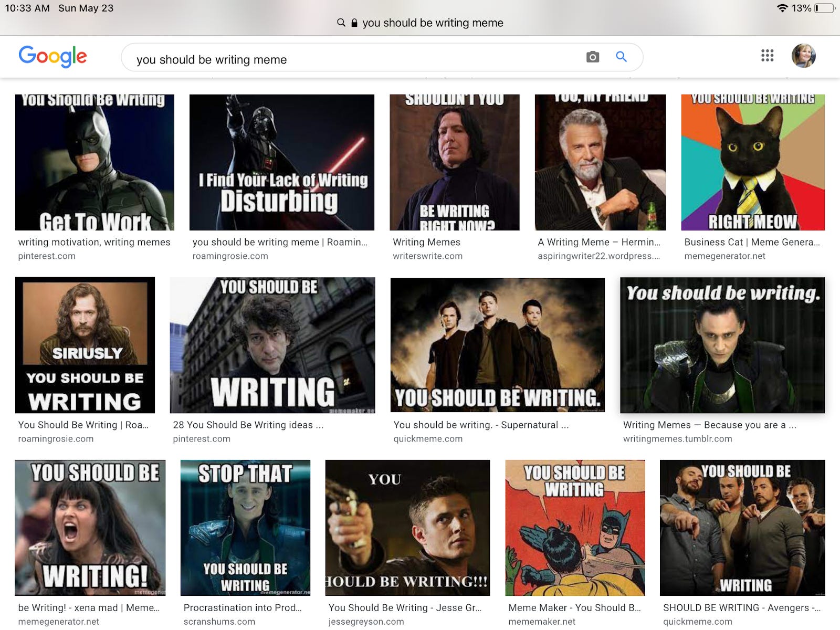
Task: Tap the lock icon in address bar
Action: (354, 23)
